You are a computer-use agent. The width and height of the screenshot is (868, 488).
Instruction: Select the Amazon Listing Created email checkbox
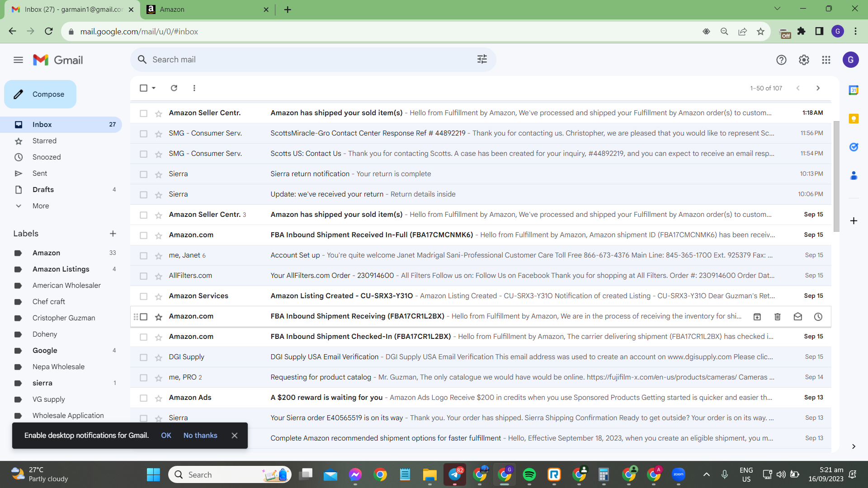[143, 296]
